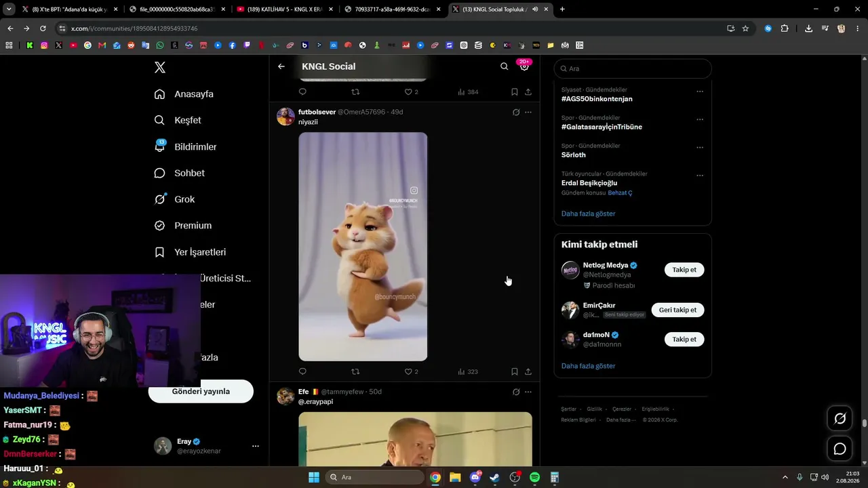Go to Anasayfa in the sidebar
The height and width of the screenshot is (488, 868).
tap(184, 94)
